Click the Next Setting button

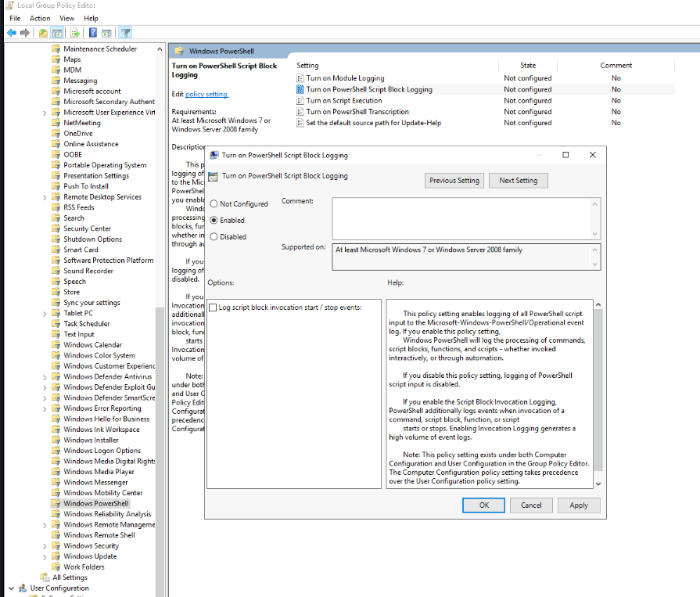(518, 181)
